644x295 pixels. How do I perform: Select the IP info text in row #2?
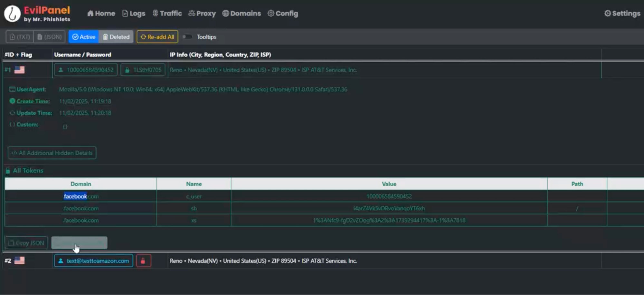pos(263,261)
